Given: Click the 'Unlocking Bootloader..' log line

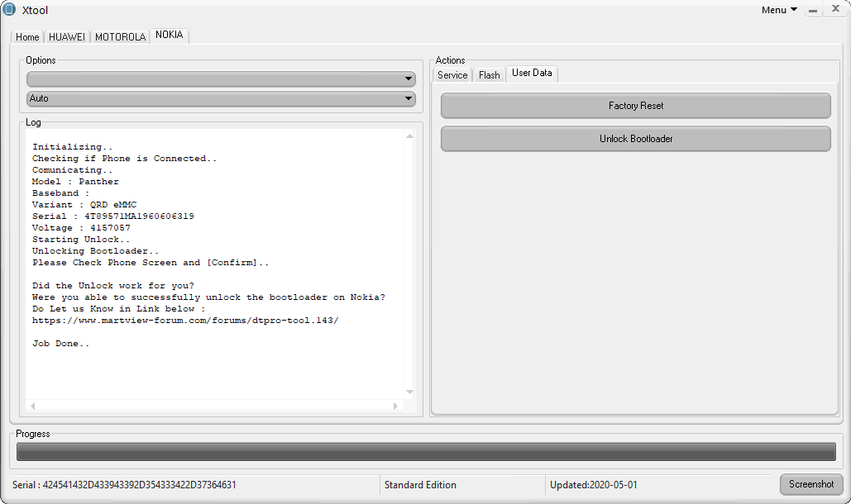Looking at the screenshot, I should [x=96, y=251].
